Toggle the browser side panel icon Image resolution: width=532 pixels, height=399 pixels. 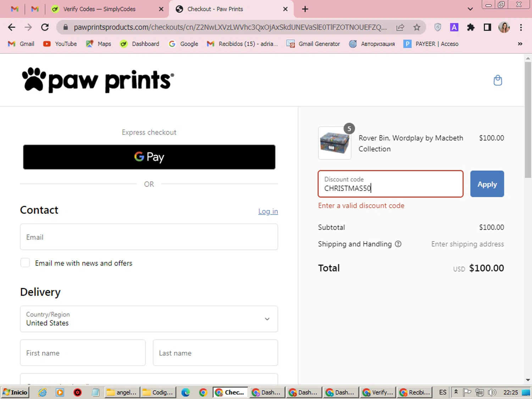[487, 27]
